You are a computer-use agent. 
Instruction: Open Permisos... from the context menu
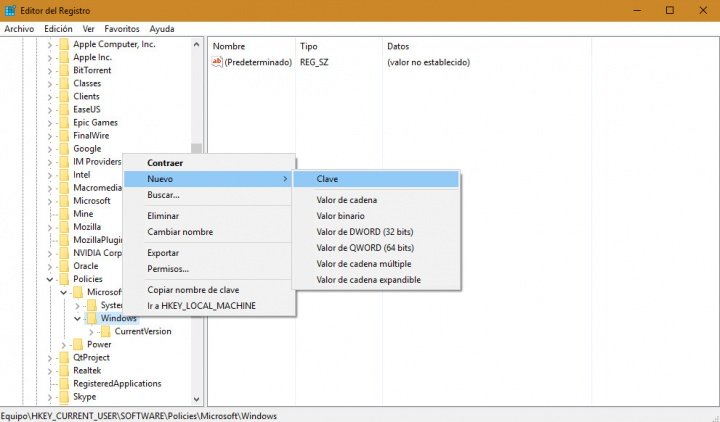pos(209,269)
